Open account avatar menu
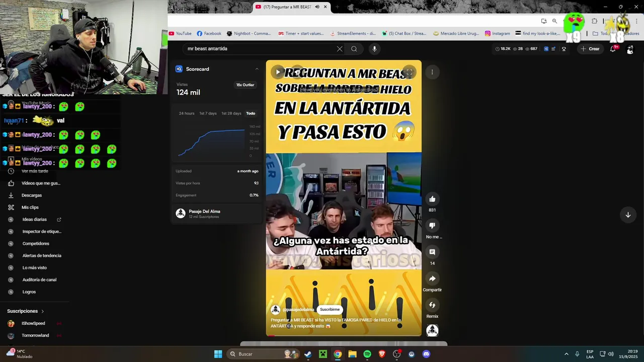Screen dimensions: 644x362 [x=630, y=49]
